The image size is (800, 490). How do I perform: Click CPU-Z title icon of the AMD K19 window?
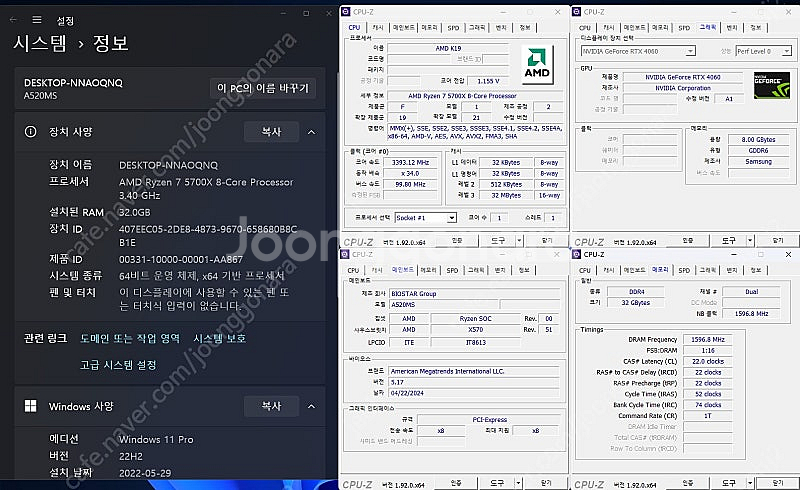pyautogui.click(x=345, y=12)
